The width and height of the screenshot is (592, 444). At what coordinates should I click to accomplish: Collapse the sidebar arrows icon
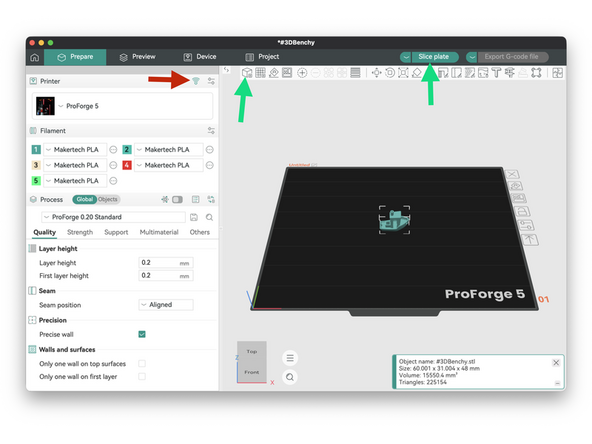pos(226,70)
